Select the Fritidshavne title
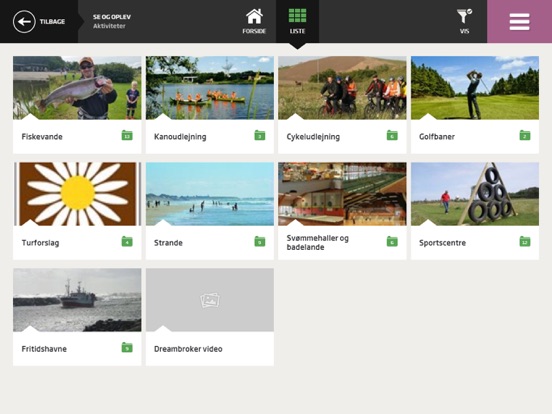Viewport: 552px width, 414px height. tap(44, 349)
